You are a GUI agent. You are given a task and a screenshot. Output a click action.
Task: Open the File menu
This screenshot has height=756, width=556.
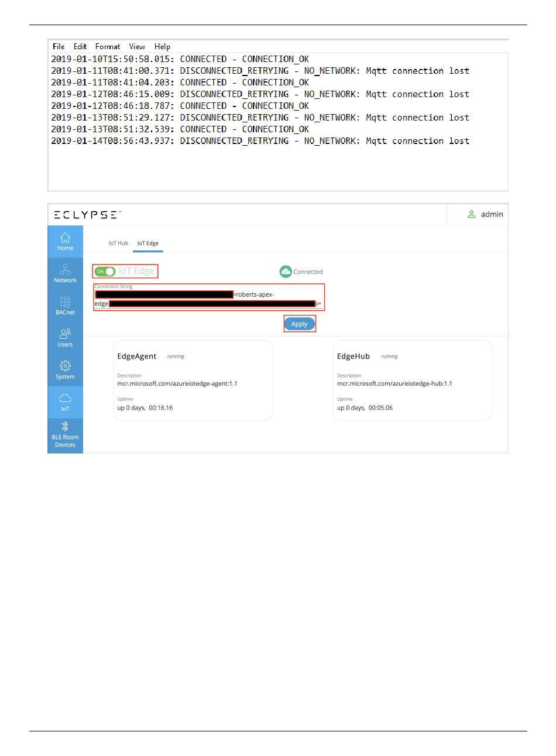pyautogui.click(x=59, y=47)
